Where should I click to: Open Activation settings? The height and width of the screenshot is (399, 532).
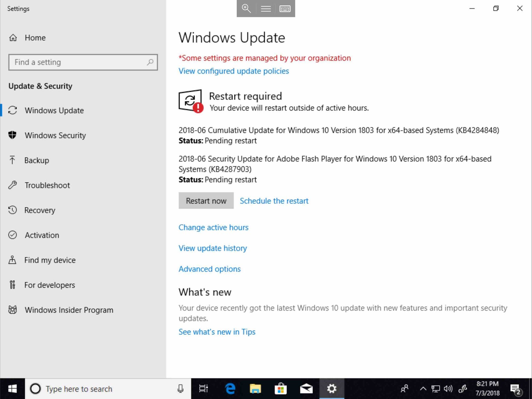tap(42, 235)
